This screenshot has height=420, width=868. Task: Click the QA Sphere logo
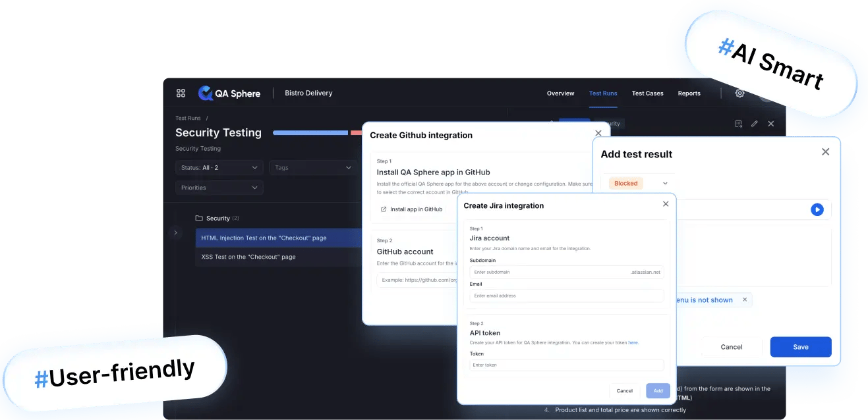coord(229,93)
